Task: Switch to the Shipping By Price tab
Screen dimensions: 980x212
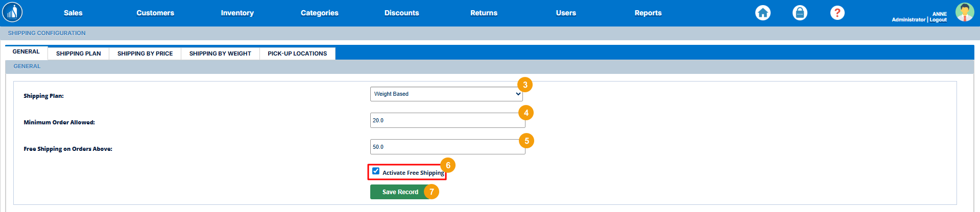Action: (x=145, y=54)
